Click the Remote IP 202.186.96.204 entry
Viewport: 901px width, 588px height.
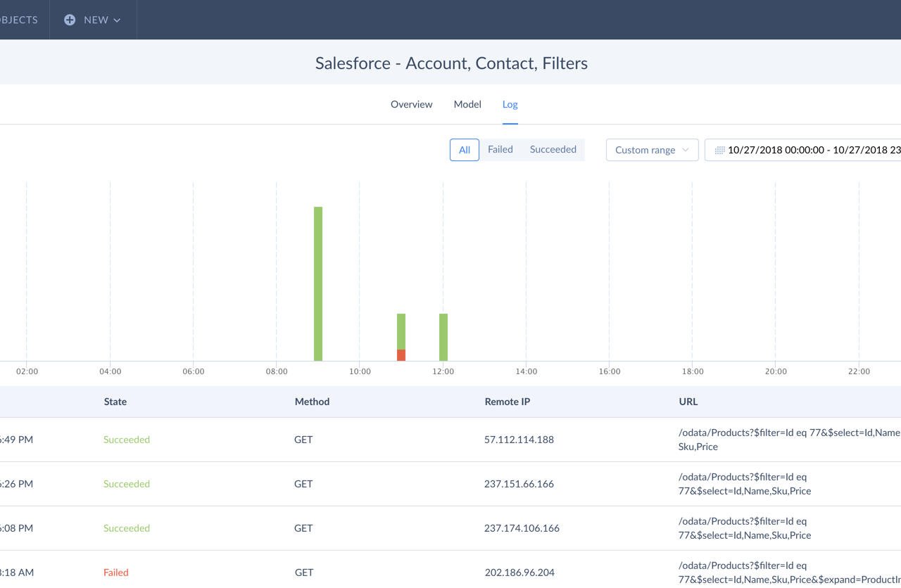(519, 572)
